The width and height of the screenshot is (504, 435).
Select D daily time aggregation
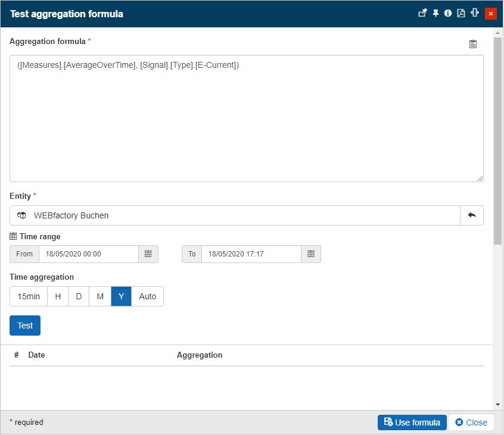[79, 296]
